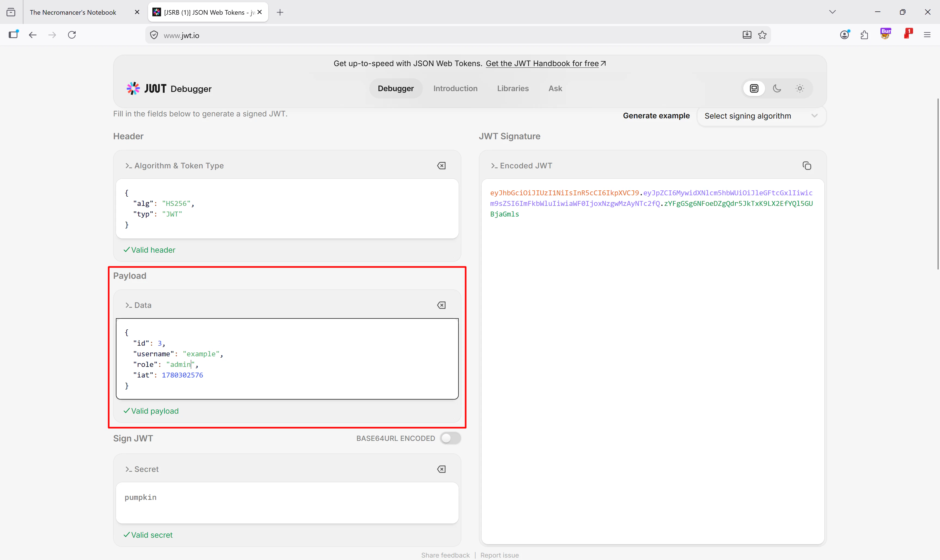The width and height of the screenshot is (940, 560).
Task: Clear the Algorithm & Token Type header field
Action: (441, 166)
